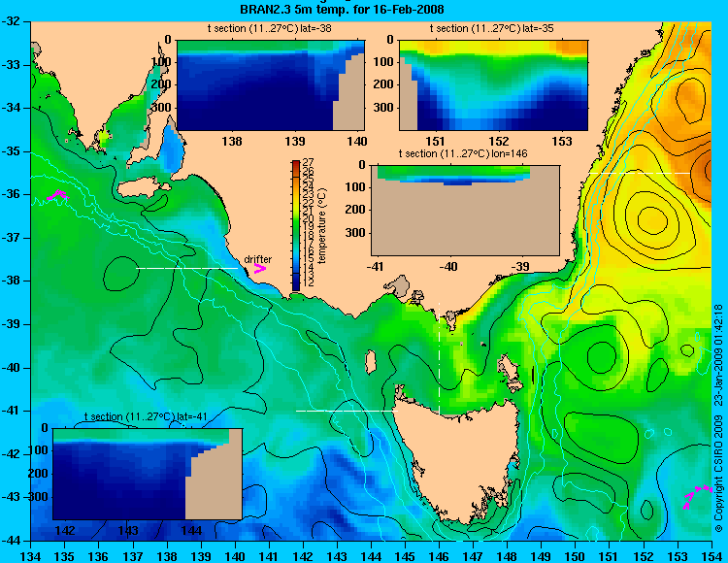Click the "t section (11..27°C) lat=-38" heading
Screen dimensions: 728x563
(x=269, y=28)
